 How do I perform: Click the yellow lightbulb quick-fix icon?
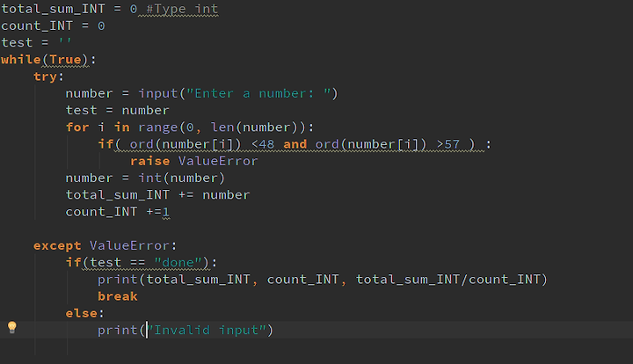point(12,327)
